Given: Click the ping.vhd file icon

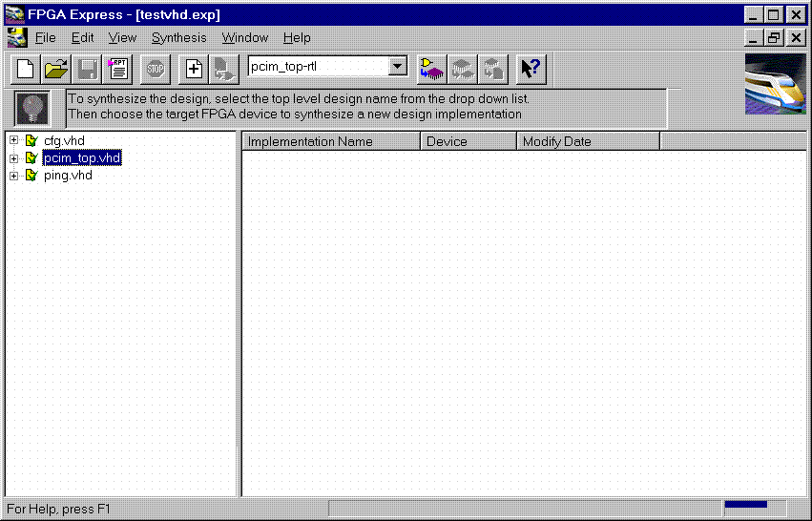Looking at the screenshot, I should click(31, 175).
